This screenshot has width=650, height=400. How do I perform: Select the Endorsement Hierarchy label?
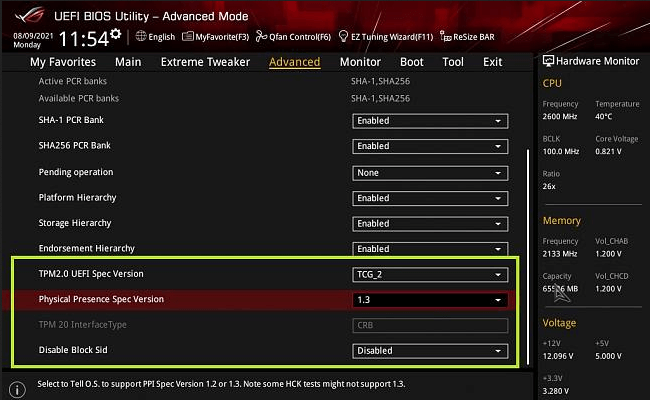[87, 248]
